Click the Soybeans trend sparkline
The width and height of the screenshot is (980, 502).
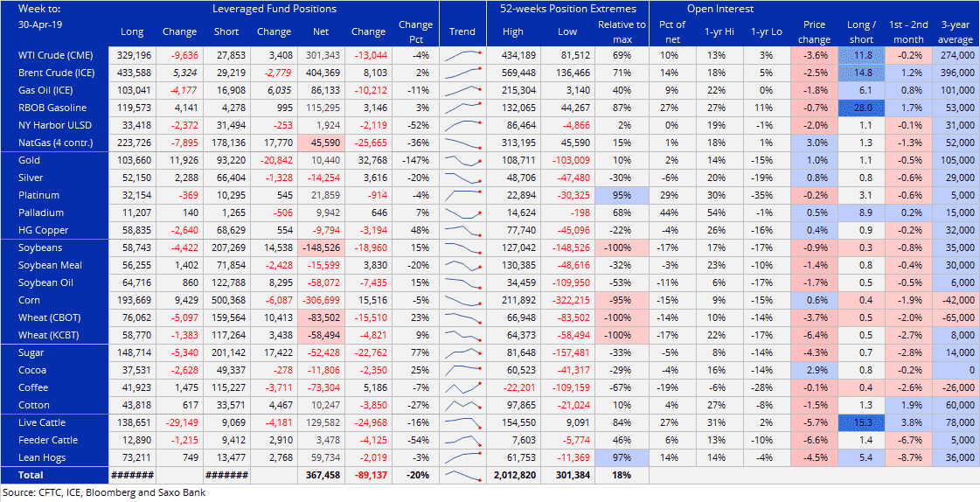462,248
